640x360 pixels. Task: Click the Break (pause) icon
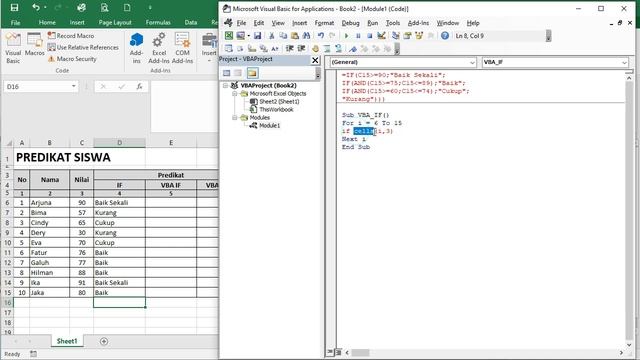(x=358, y=36)
